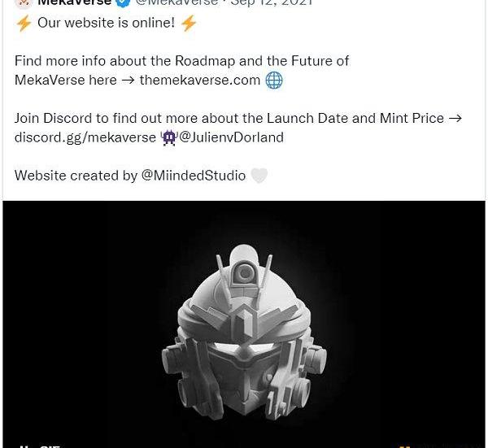Visit the themekaverse.com link

click(200, 80)
